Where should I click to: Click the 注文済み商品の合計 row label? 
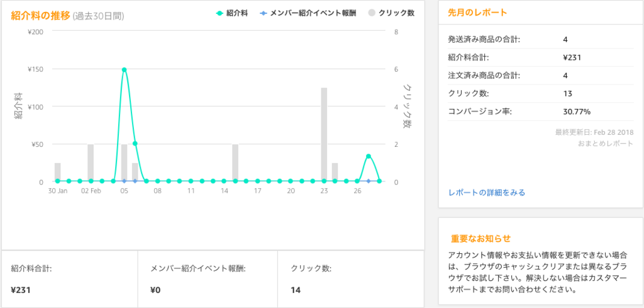484,76
